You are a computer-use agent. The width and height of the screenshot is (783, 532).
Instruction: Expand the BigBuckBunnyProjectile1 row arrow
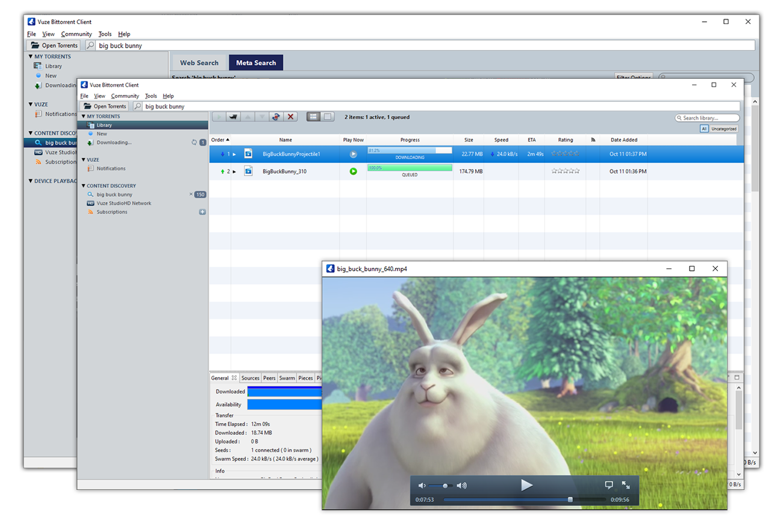tap(234, 155)
